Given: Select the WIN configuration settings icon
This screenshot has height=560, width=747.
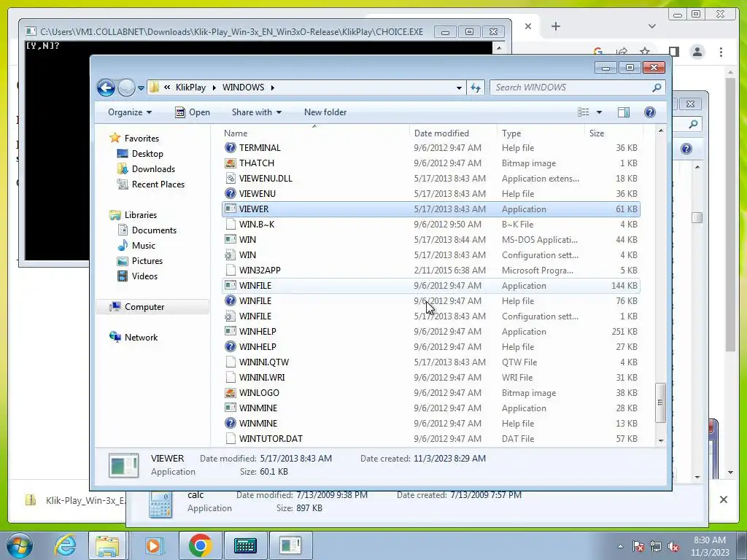Looking at the screenshot, I should [x=230, y=254].
